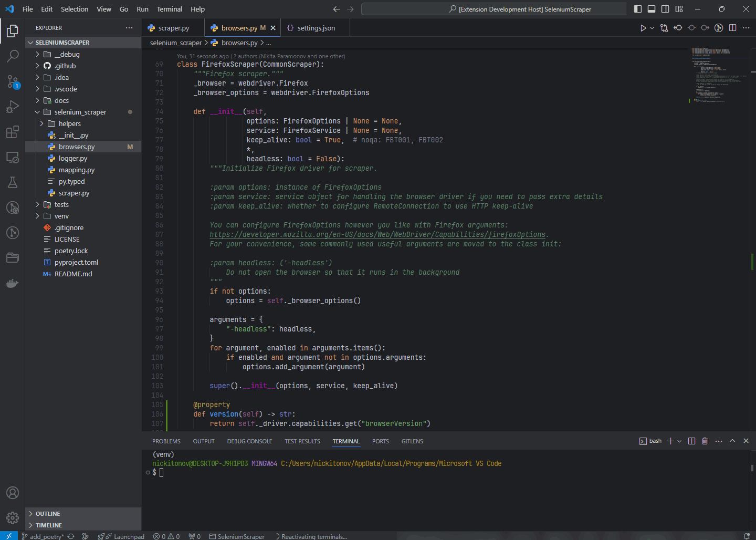Open Customize Layout menu
Screen dimensions: 756x540
click(679, 9)
